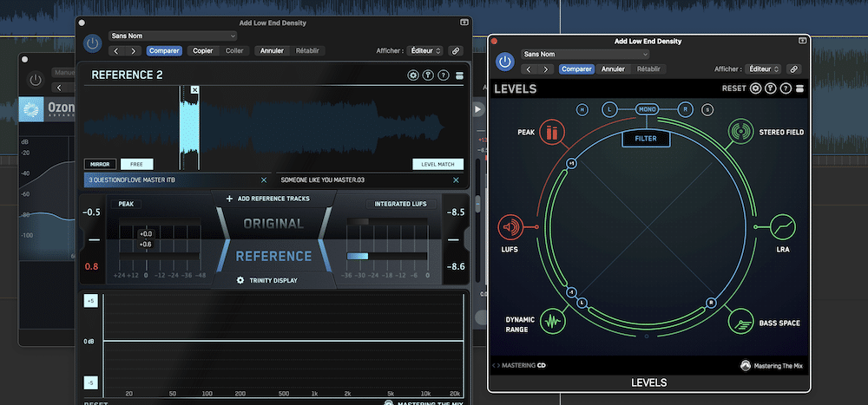Open the MASTERING CD preset selector in LEVELS
Image resolution: width=868 pixels, height=405 pixels.
coord(519,365)
